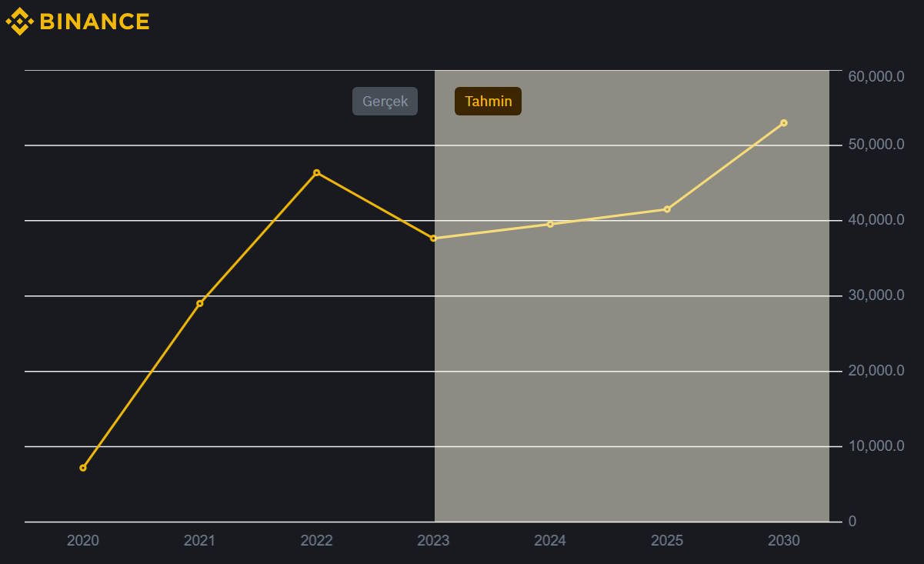This screenshot has height=564, width=924.
Task: Click the 2022 x-axis label
Action: pyautogui.click(x=316, y=541)
